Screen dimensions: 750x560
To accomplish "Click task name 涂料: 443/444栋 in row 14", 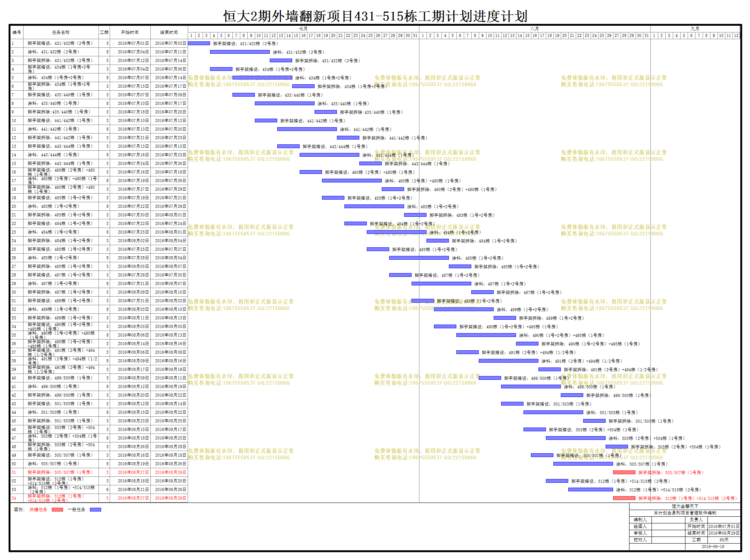I will pos(53,155).
